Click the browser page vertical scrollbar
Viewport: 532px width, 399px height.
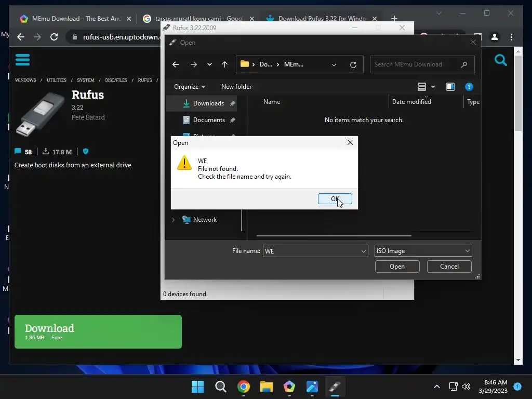[518, 94]
